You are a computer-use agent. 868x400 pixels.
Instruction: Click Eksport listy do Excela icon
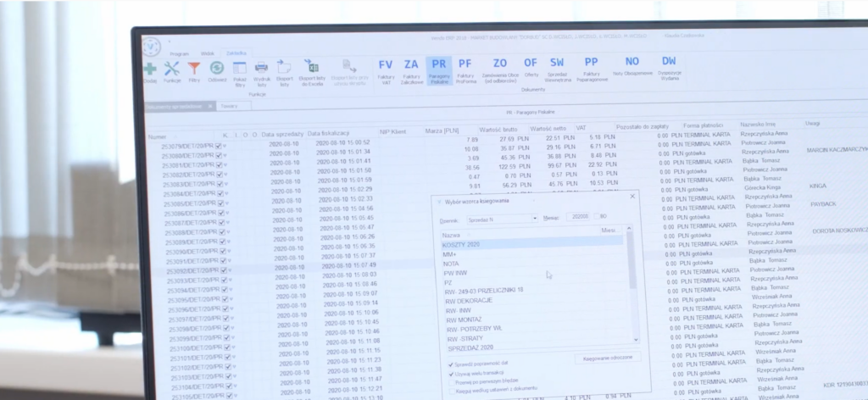pyautogui.click(x=312, y=66)
